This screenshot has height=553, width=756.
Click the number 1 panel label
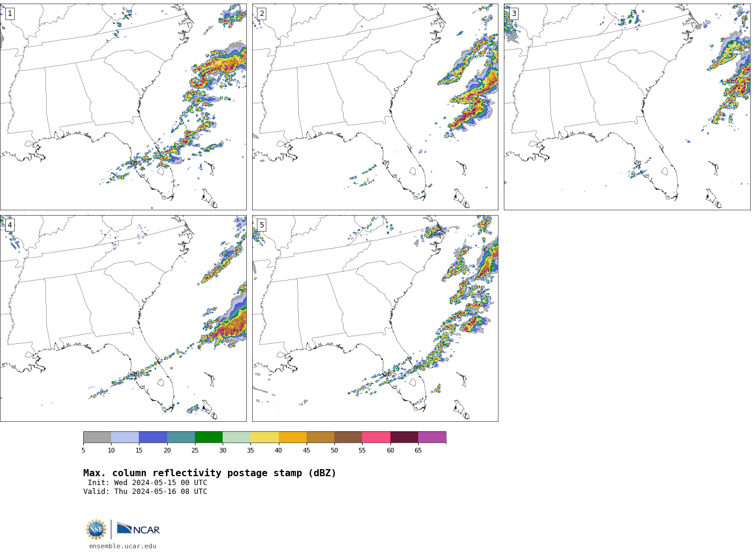click(9, 14)
